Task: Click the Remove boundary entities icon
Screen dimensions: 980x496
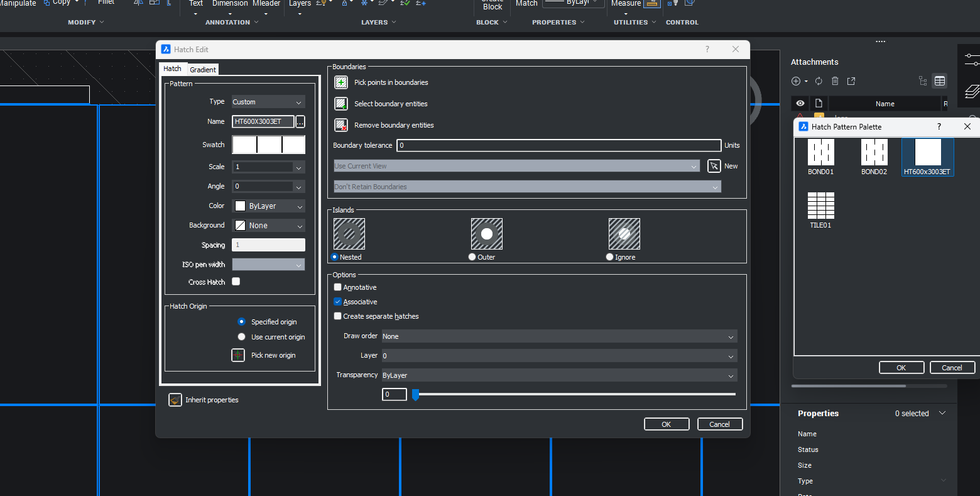Action: coord(341,125)
